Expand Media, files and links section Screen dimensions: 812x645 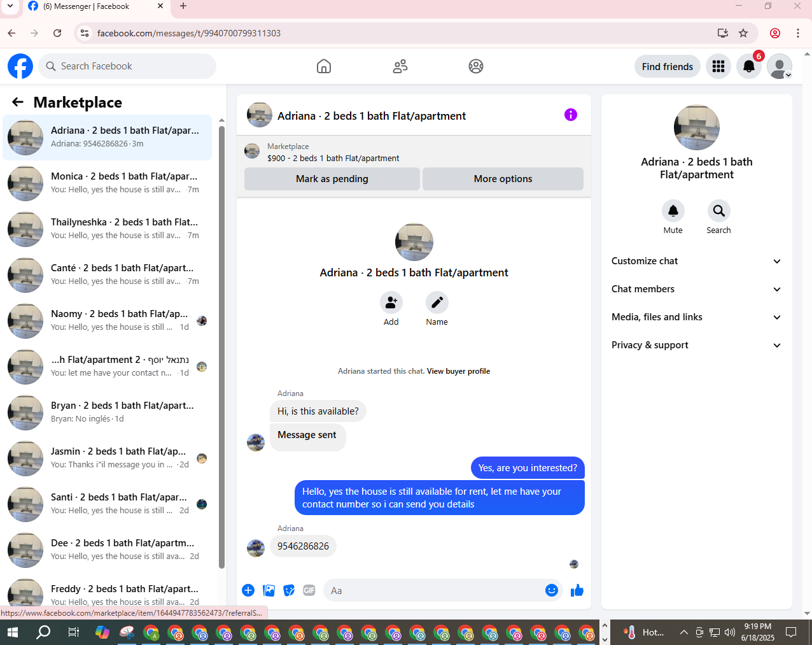(x=697, y=317)
